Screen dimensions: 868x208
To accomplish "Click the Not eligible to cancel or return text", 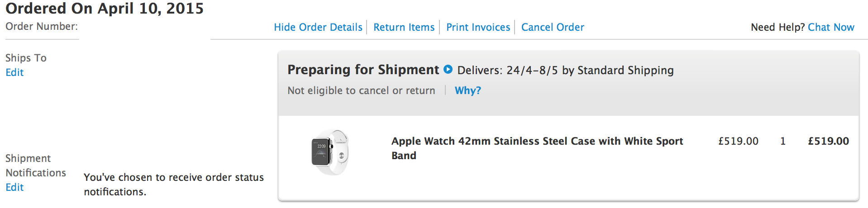I will click(361, 90).
